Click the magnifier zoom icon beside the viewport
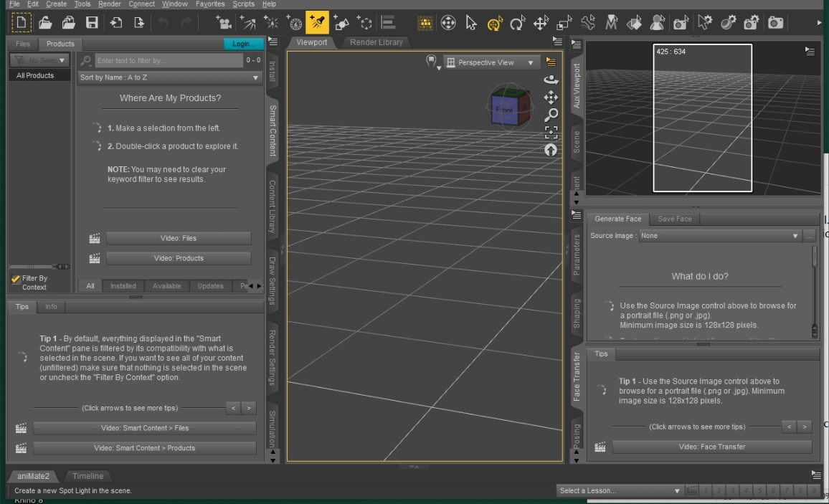The width and height of the screenshot is (829, 504). pos(551,115)
